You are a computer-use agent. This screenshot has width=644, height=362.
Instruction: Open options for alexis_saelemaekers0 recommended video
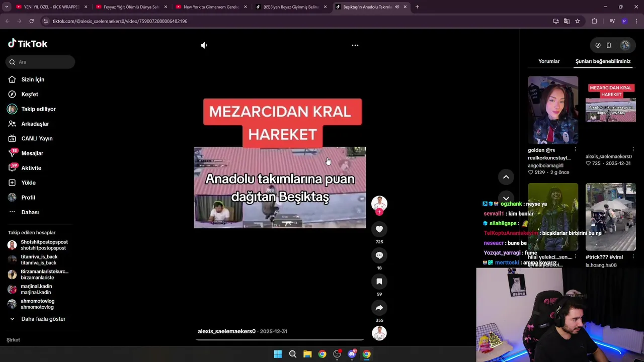pyautogui.click(x=633, y=149)
